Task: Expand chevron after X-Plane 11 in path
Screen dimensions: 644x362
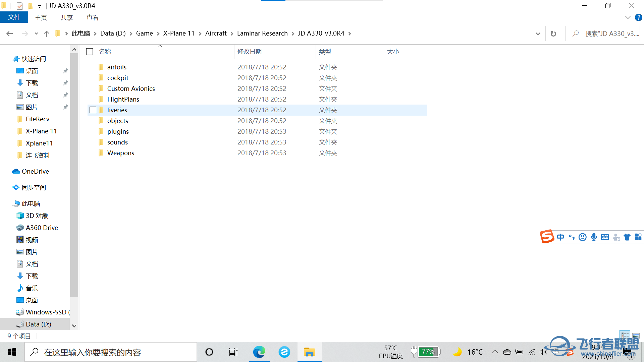Action: click(x=200, y=34)
